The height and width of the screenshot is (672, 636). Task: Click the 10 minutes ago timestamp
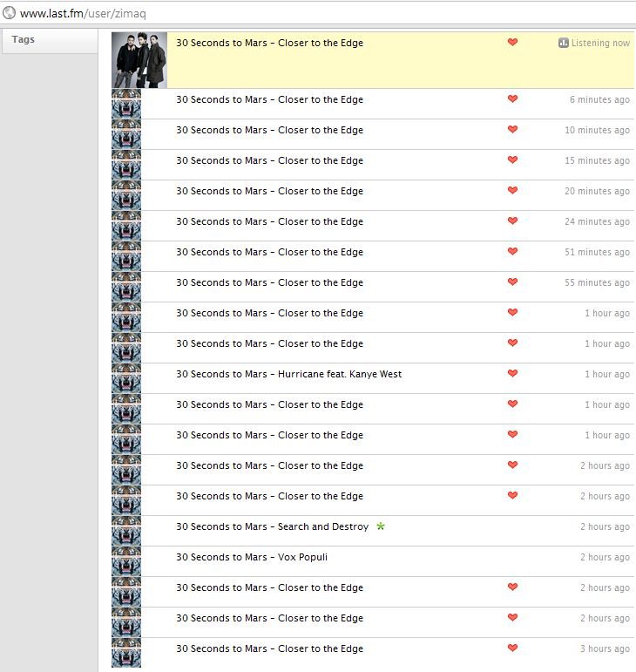[x=597, y=130]
